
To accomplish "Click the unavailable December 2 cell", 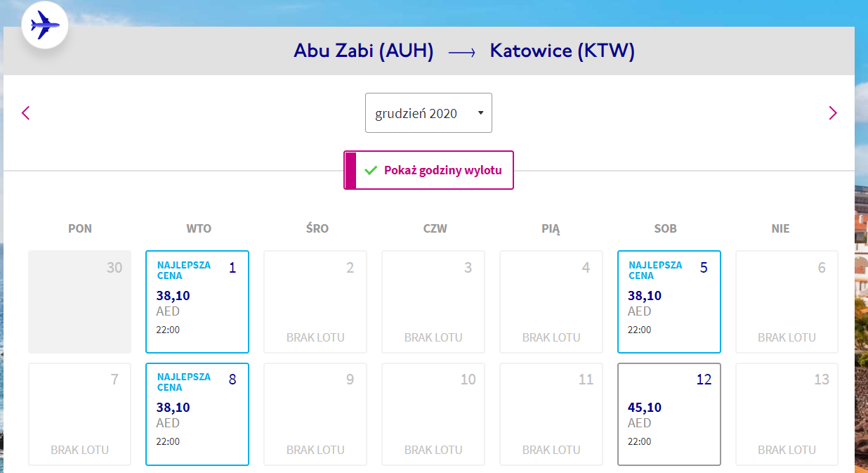I will click(315, 302).
